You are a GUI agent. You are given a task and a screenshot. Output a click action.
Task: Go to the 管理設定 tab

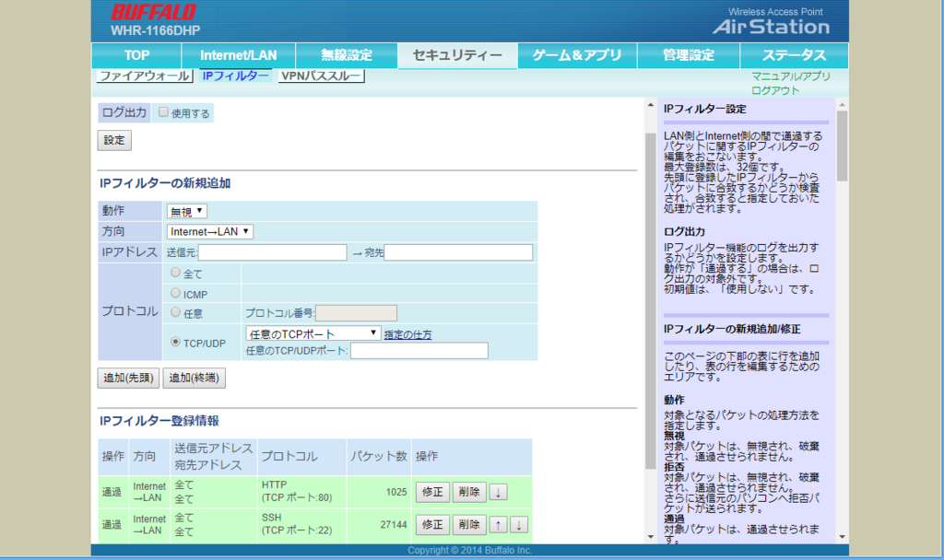point(688,55)
